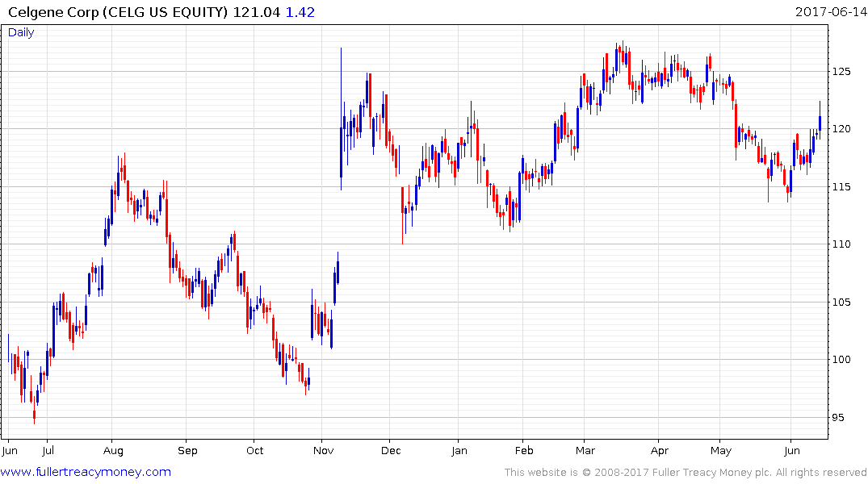Select the Nov marker on the time axis
The image size is (868, 484).
click(322, 450)
